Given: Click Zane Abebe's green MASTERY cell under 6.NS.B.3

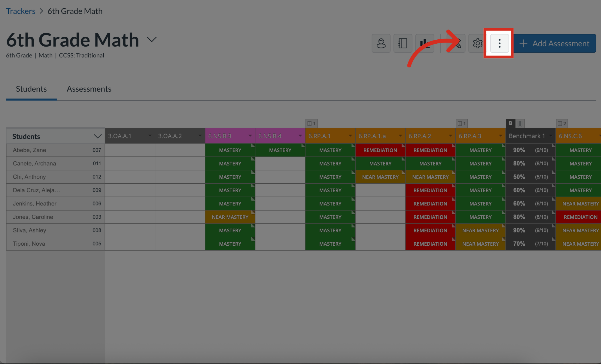Looking at the screenshot, I should tap(230, 150).
